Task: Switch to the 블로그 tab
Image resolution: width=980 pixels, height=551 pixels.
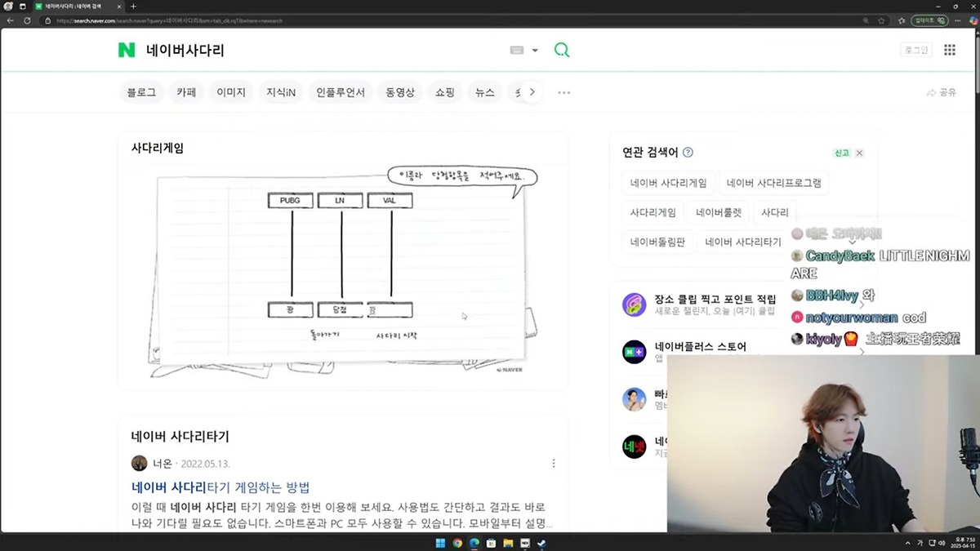Action: (x=141, y=93)
